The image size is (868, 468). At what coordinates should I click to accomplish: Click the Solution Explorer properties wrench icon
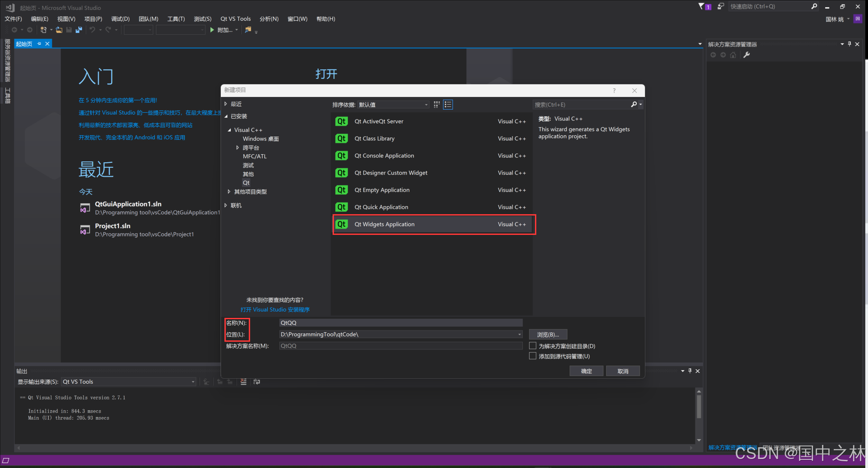click(x=747, y=55)
